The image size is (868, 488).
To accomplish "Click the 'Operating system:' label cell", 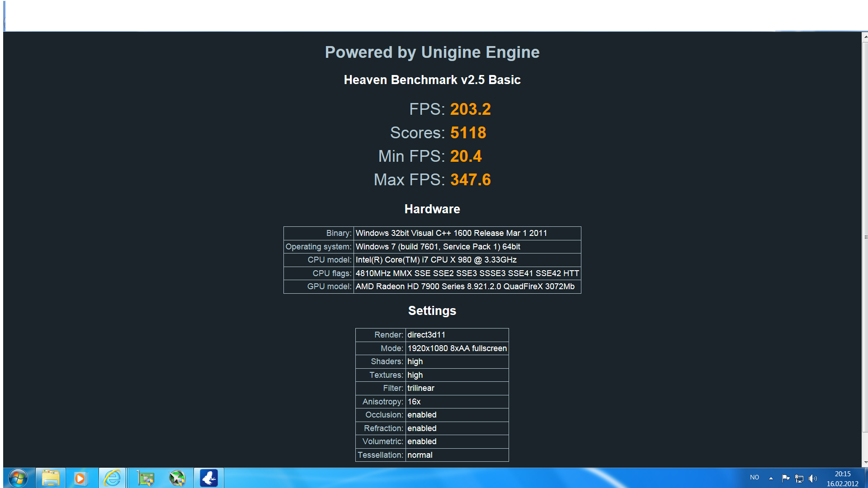I will 319,247.
